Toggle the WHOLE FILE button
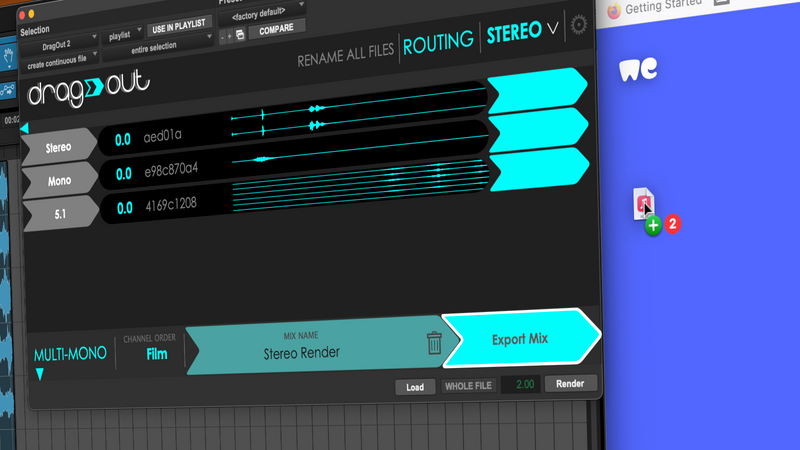800x450 pixels. (468, 386)
